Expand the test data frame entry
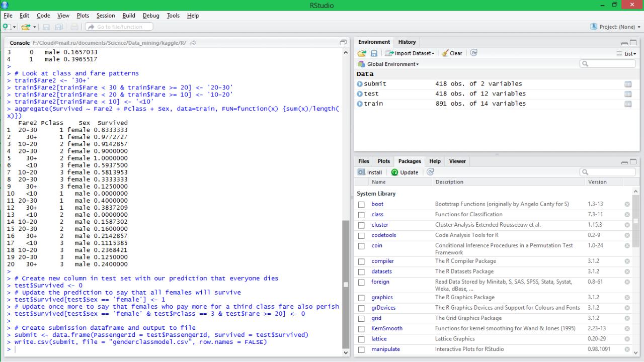Image resolution: width=644 pixels, height=362 pixels. coord(360,94)
